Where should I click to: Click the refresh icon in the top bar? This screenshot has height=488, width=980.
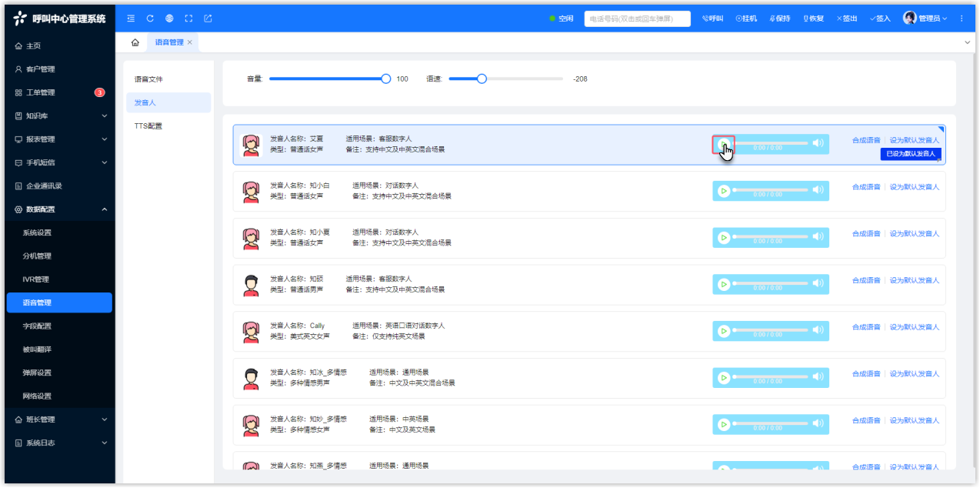150,18
